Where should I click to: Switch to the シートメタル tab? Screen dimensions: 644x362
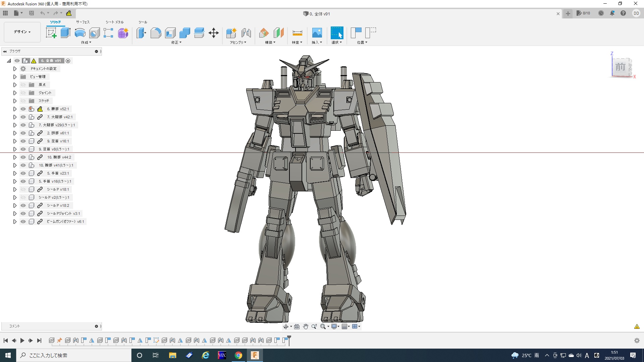pyautogui.click(x=114, y=22)
